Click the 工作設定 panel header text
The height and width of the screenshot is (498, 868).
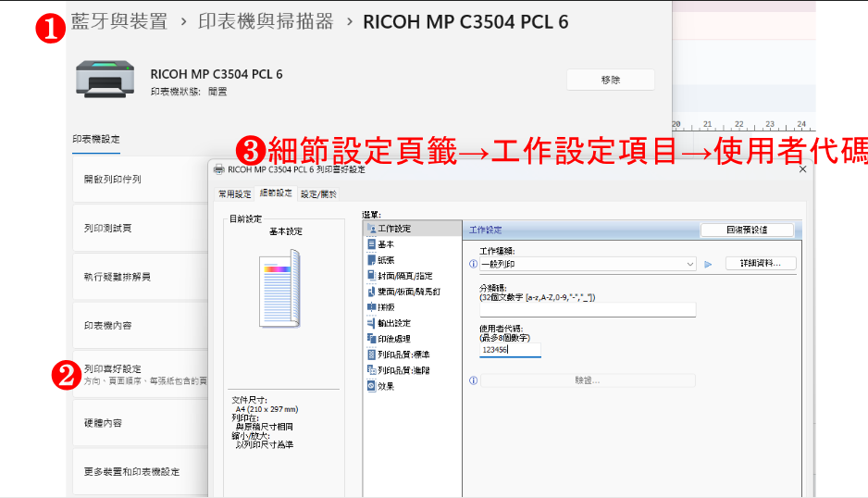click(x=486, y=230)
